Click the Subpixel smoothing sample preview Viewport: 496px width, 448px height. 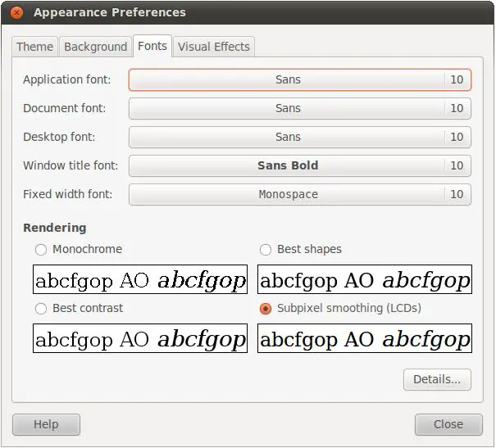[365, 338]
